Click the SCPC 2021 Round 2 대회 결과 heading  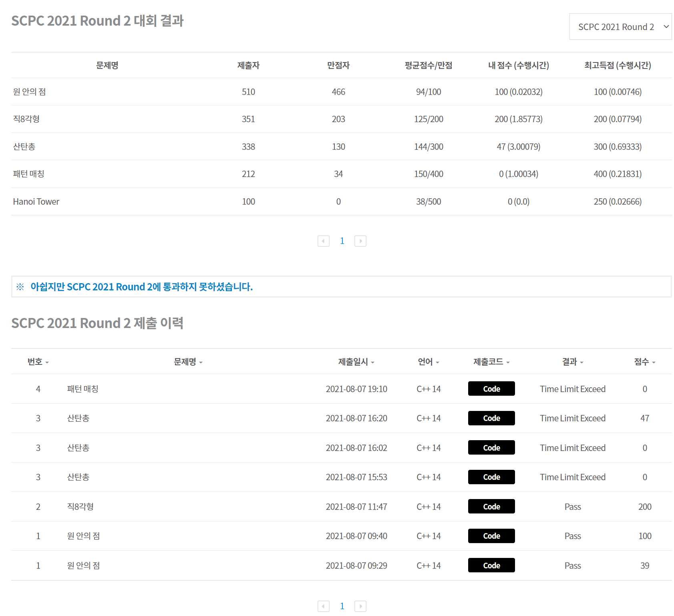[x=97, y=21]
